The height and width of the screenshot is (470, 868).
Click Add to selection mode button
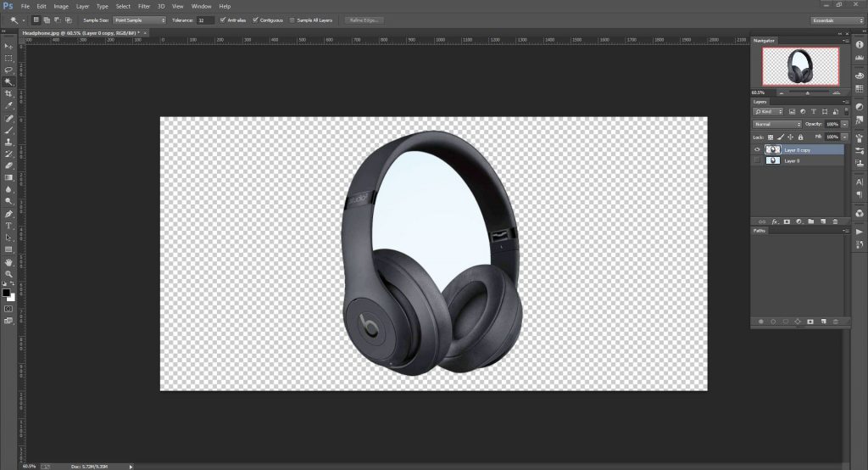pos(47,20)
